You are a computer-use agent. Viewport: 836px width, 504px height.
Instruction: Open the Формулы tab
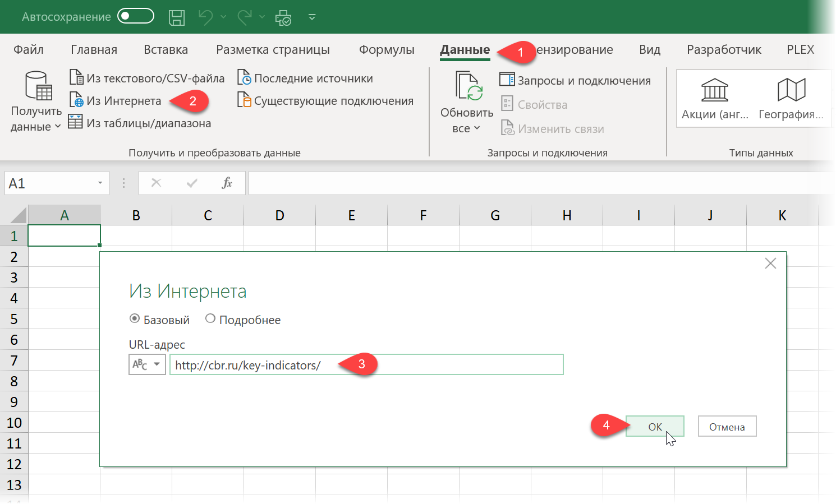tap(387, 49)
